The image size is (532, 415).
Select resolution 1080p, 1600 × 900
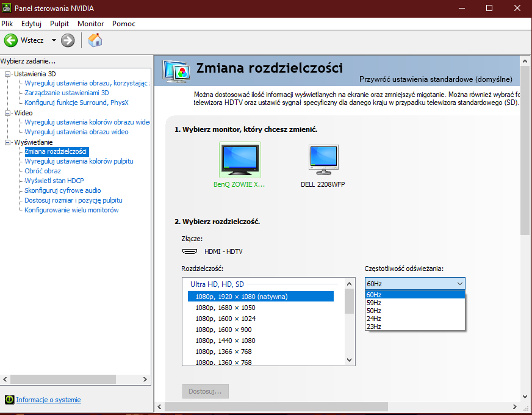(223, 330)
